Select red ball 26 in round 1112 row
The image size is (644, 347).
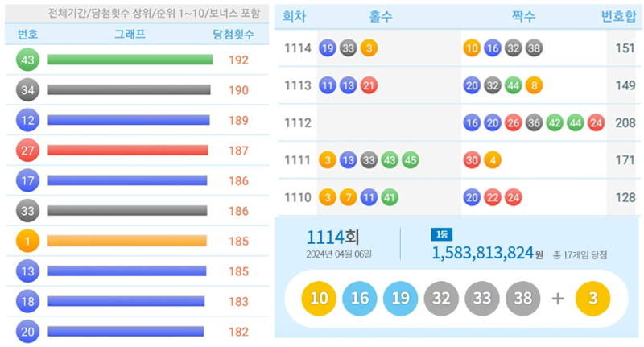click(x=513, y=123)
